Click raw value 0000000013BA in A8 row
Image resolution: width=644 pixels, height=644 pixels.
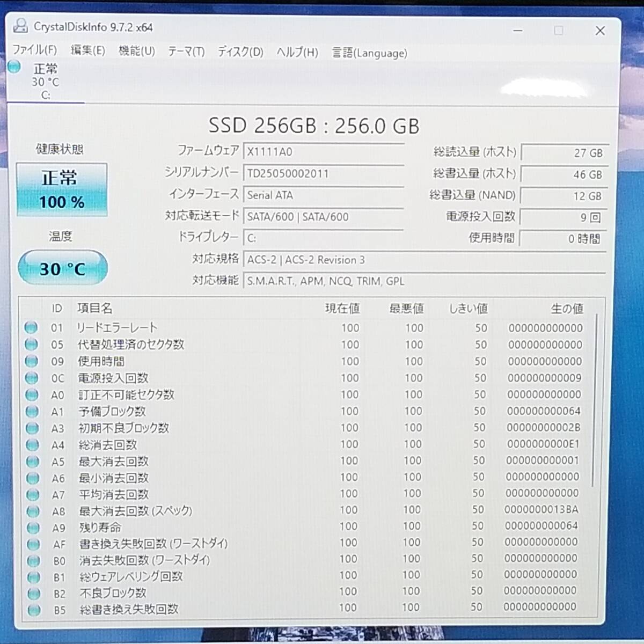tap(541, 509)
